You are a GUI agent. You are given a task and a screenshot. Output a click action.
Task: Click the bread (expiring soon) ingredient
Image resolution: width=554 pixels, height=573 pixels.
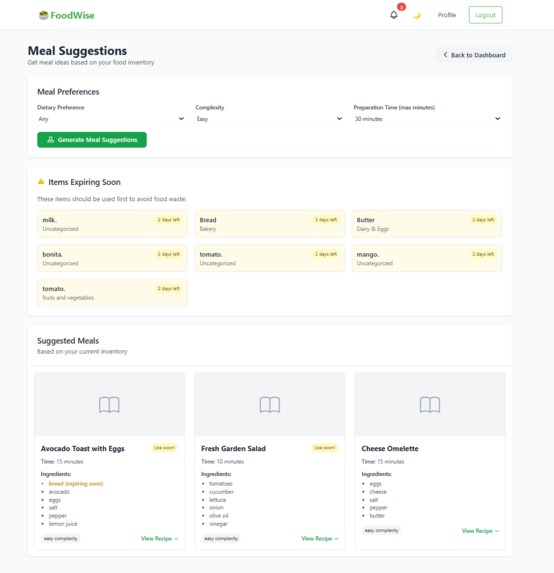76,483
